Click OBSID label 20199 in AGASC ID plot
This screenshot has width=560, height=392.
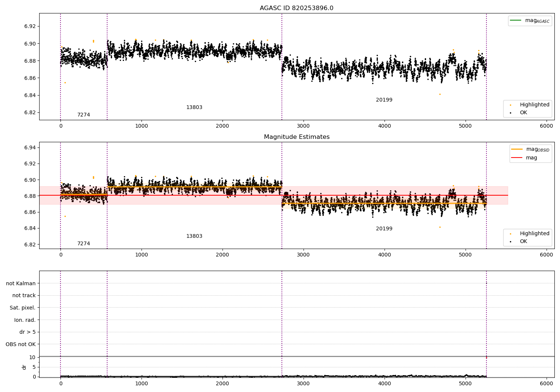(x=384, y=100)
